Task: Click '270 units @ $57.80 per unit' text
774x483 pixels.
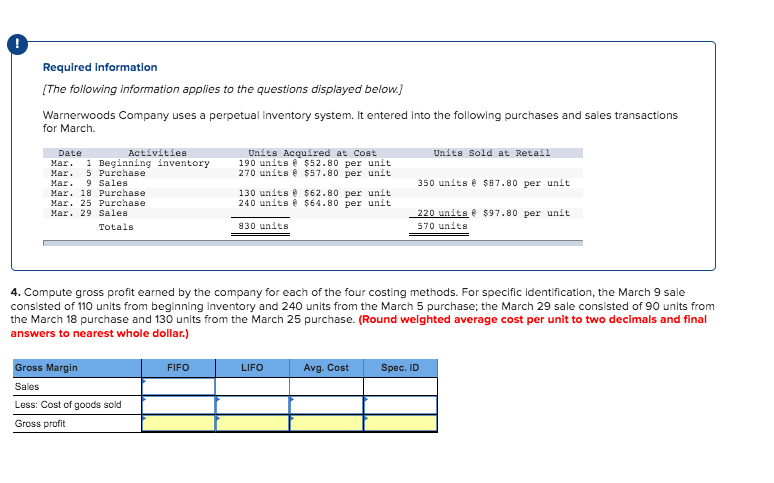Action: (x=314, y=173)
